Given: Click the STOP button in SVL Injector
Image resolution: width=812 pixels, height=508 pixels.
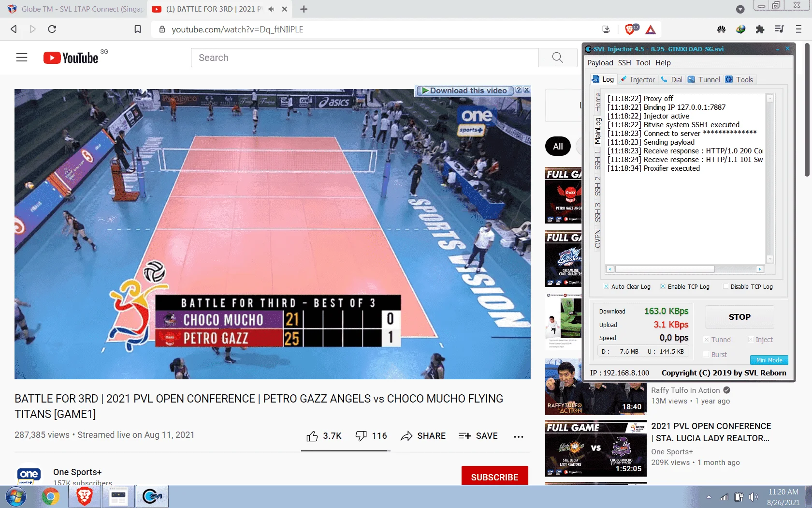Looking at the screenshot, I should point(739,317).
